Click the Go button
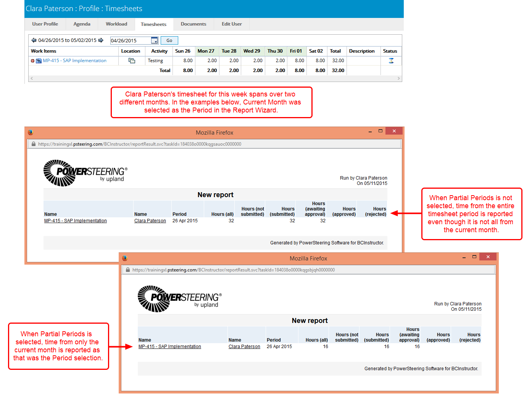532x395 pixels. (x=169, y=40)
